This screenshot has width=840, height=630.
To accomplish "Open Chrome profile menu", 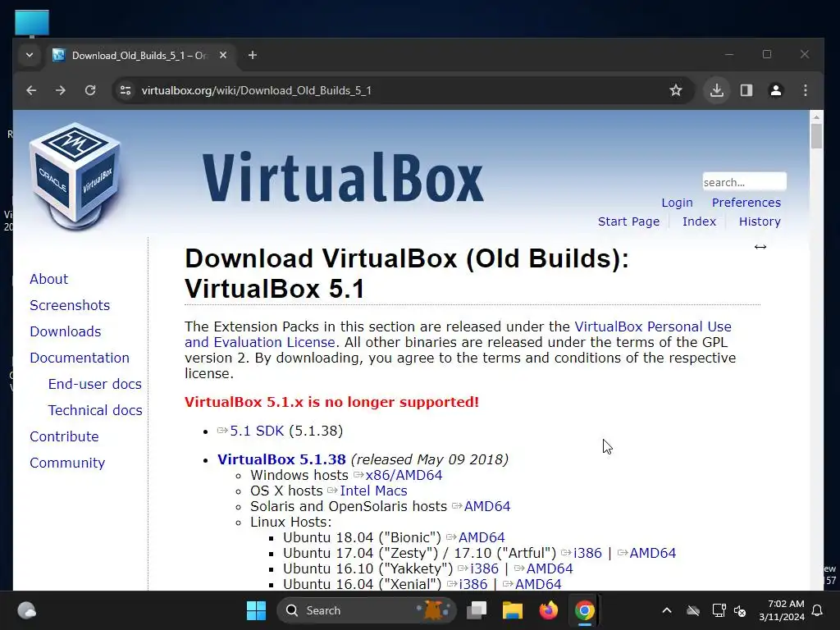I will pos(776,90).
